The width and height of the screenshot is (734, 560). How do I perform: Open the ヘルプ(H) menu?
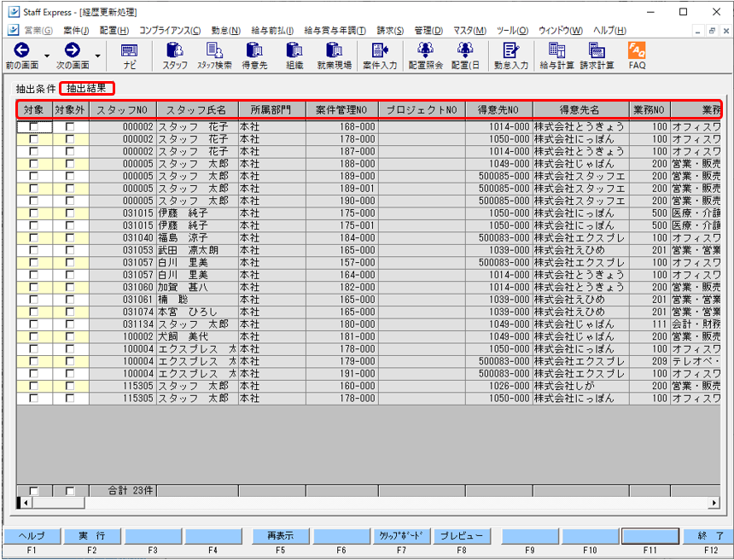(x=609, y=31)
